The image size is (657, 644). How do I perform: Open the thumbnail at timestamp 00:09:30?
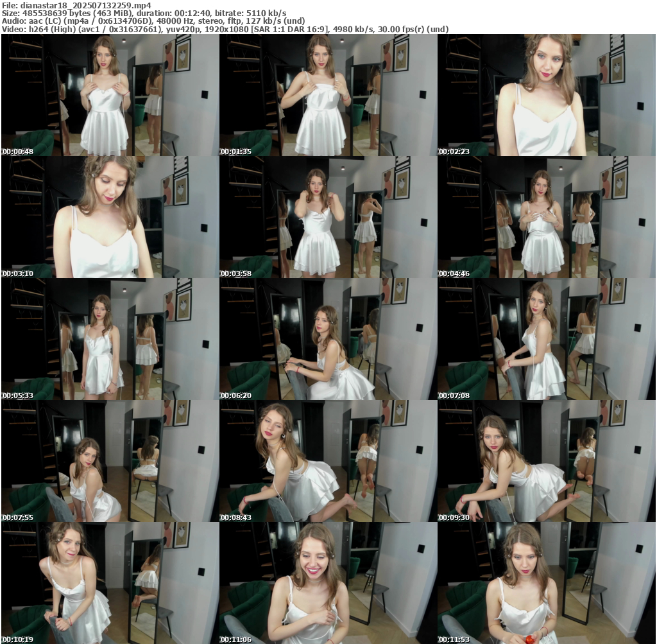click(x=547, y=461)
